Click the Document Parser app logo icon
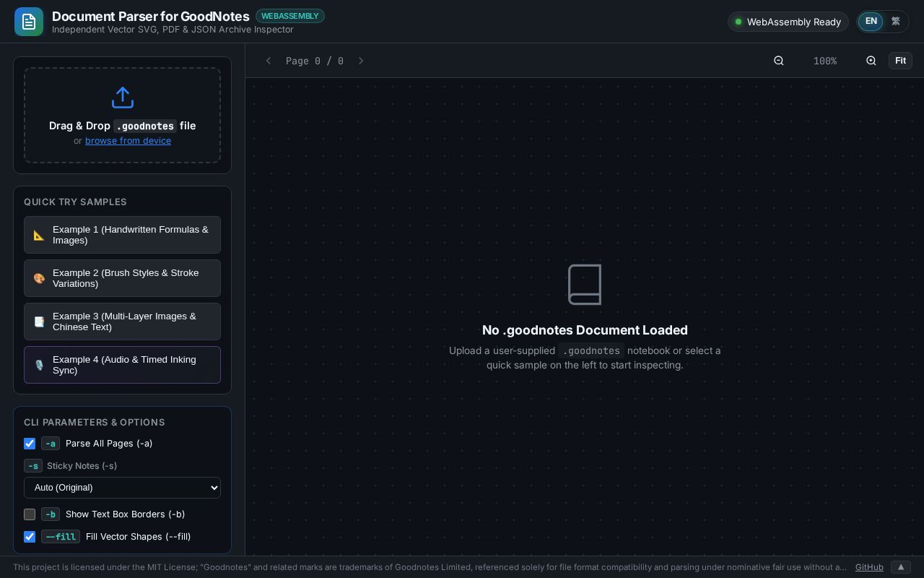The image size is (924, 578). (x=29, y=22)
